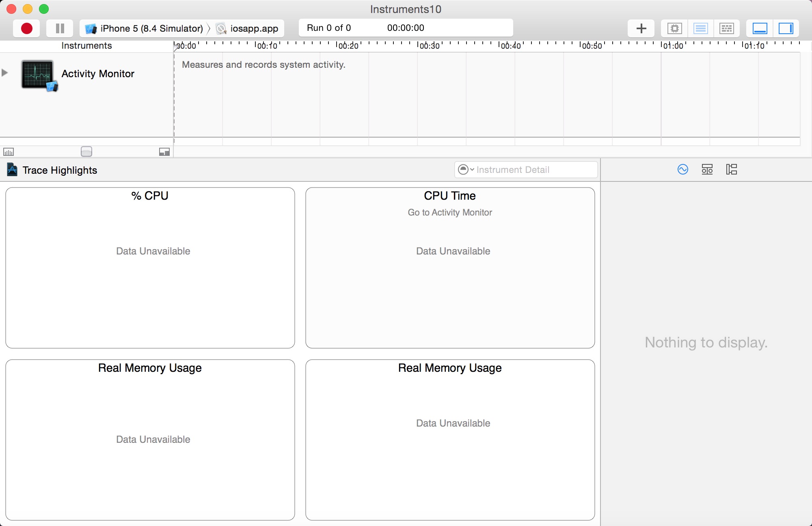The height and width of the screenshot is (526, 812).
Task: Switch to the Record Settings inspector tab
Action: click(x=683, y=169)
